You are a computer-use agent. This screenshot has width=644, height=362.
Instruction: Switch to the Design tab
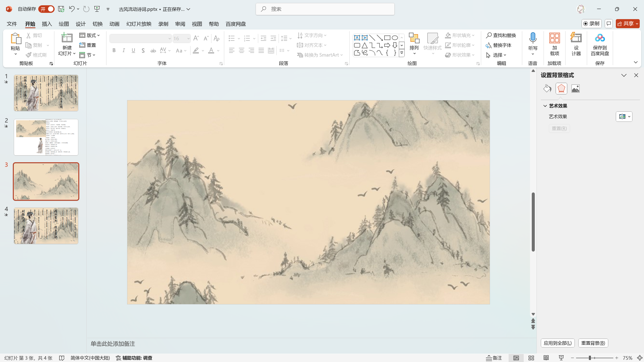(x=81, y=24)
